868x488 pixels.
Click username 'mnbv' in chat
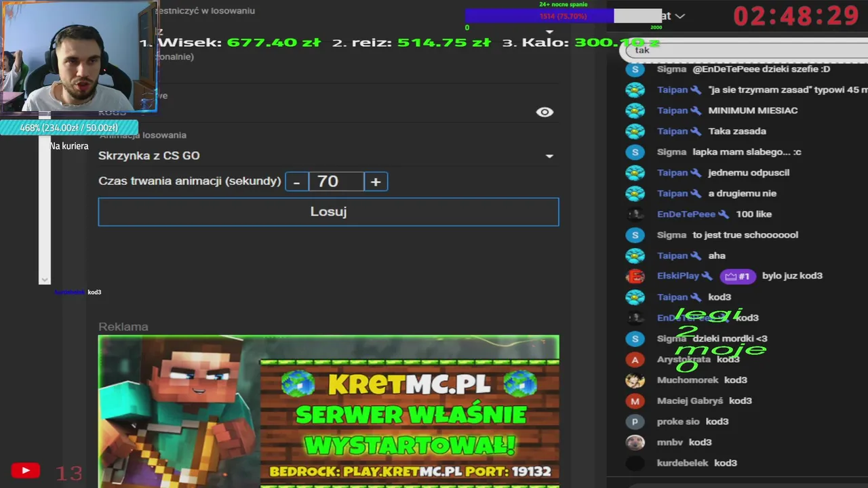point(670,443)
